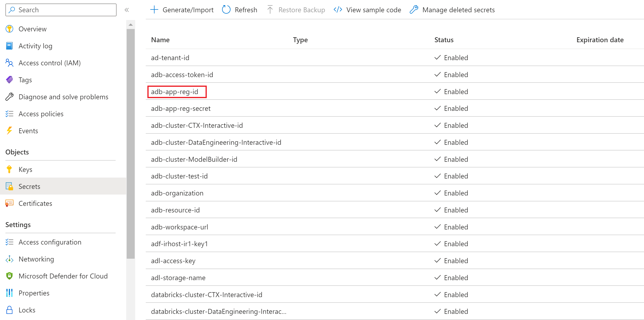Screen dimensions: 644x320
Task: Collapse the sidebar with double chevron
Action: pos(127,10)
